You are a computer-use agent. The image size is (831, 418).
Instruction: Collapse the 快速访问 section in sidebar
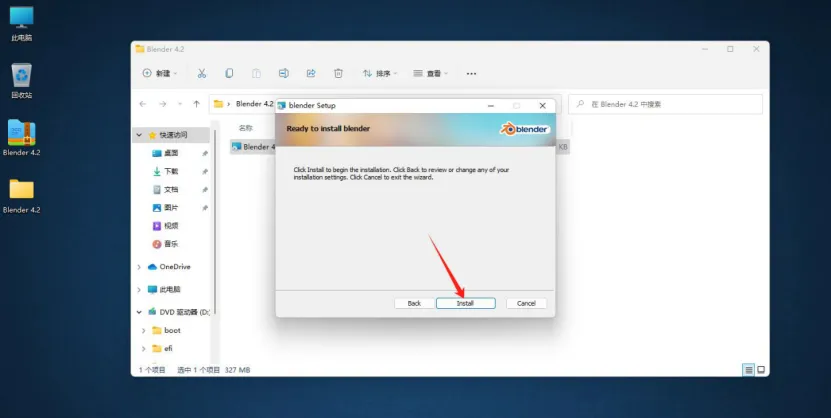139,135
